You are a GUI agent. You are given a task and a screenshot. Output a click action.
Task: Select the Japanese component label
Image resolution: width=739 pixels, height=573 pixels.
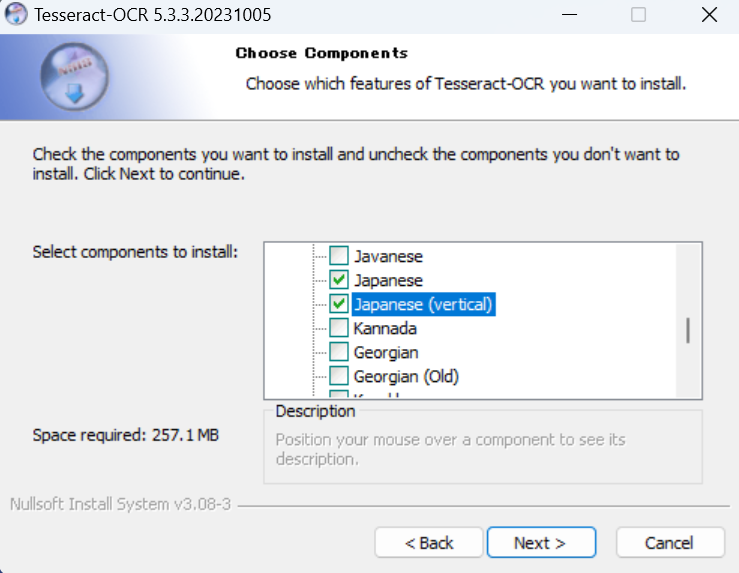[388, 280]
